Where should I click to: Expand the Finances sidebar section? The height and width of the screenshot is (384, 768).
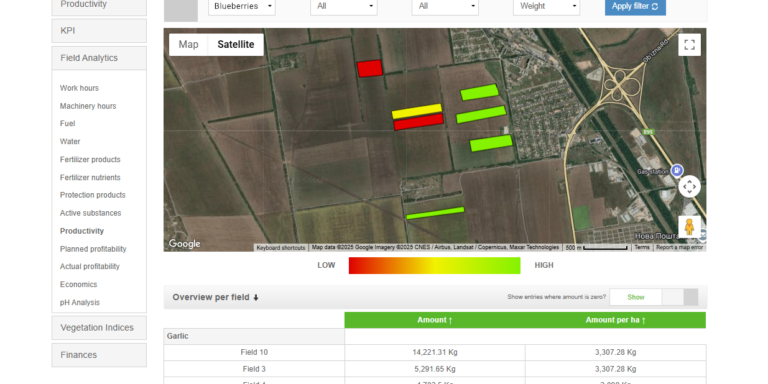point(99,355)
